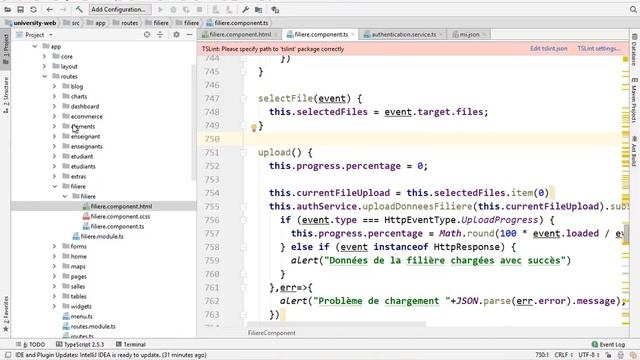This screenshot has width=640, height=360.
Task: Collapse the routes folder
Action: click(44, 76)
